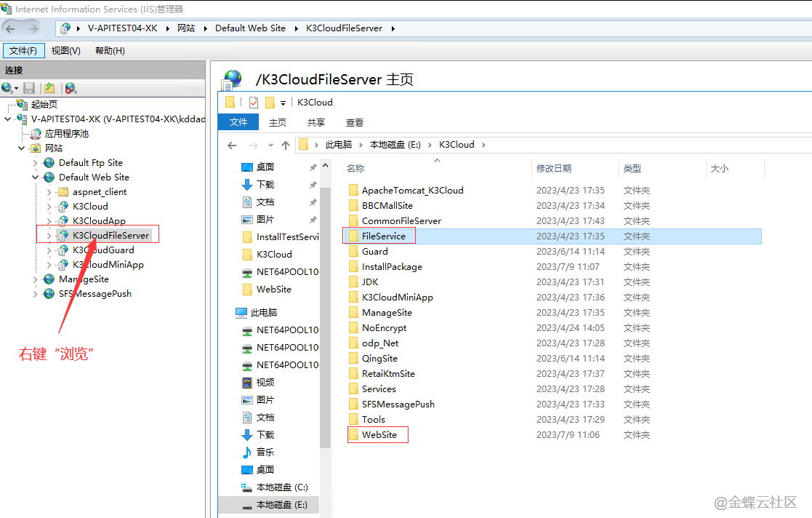Open 下载 in quick access pane

265,185
